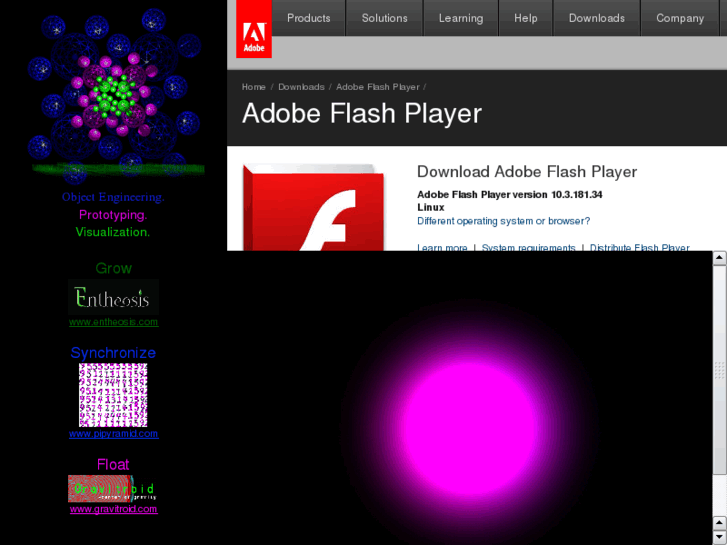Viewport: 727px width, 545px height.
Task: Visit www.gravitroid.com link
Action: [x=114, y=509]
